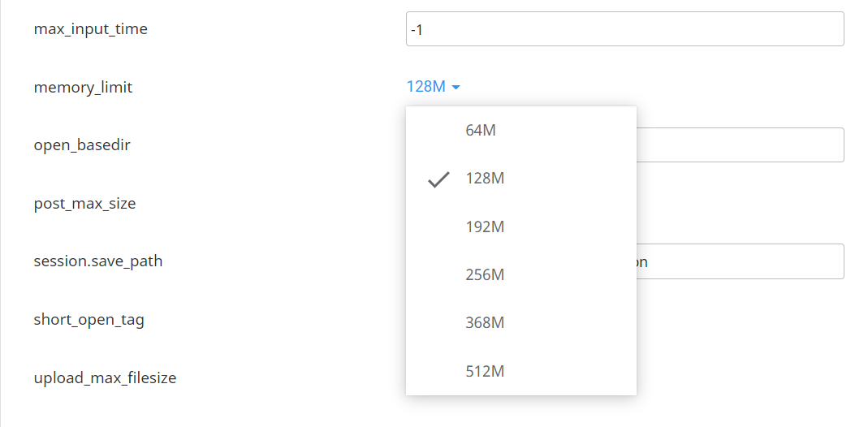Click the checkmark icon beside 128M
This screenshot has height=427, width=868.
(438, 179)
